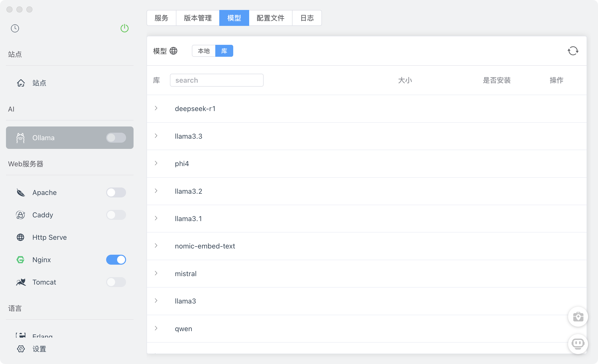Click the clock history icon
This screenshot has height=364, width=598.
point(15,28)
